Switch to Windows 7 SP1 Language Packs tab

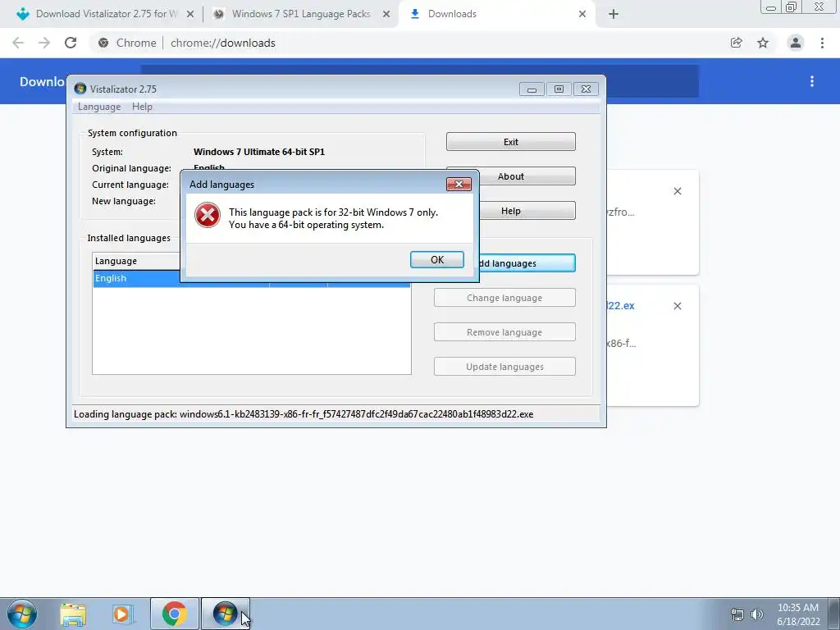[x=301, y=14]
